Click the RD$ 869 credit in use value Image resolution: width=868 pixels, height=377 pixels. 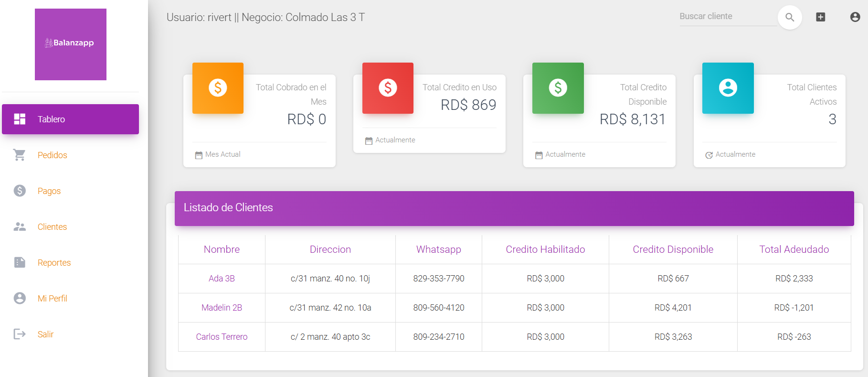[468, 105]
